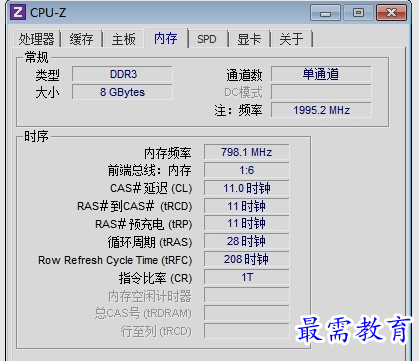Click the 类型 label

pos(47,75)
